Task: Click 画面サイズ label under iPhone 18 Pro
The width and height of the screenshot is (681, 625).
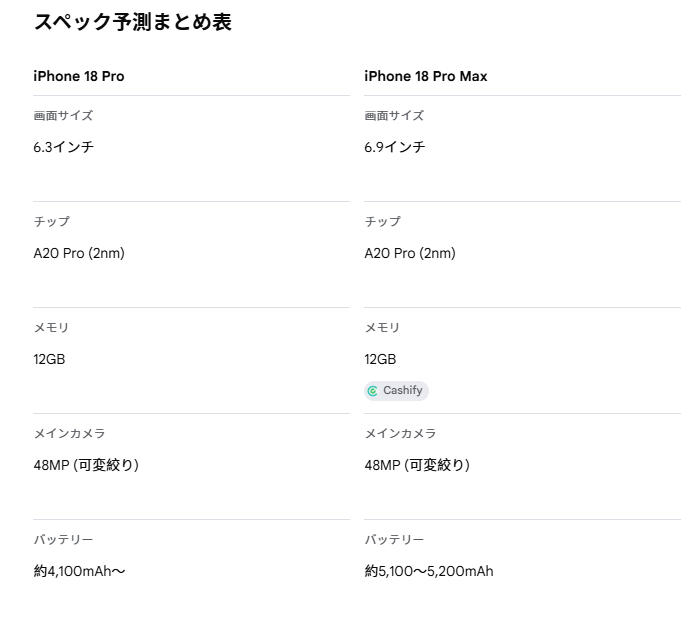Action: coord(63,116)
